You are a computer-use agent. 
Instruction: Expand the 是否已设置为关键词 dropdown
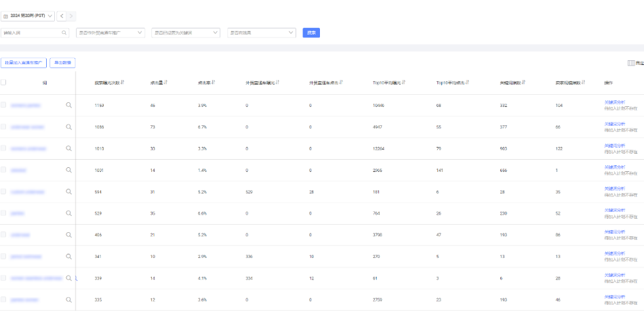click(185, 32)
